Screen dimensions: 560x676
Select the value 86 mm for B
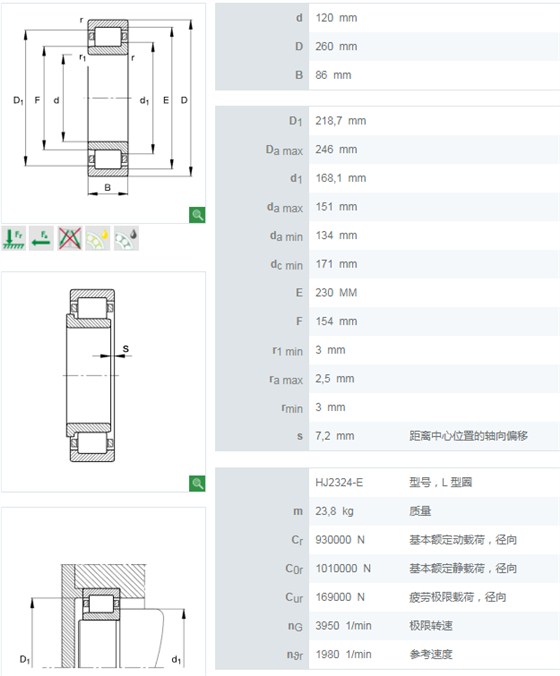[x=333, y=75]
